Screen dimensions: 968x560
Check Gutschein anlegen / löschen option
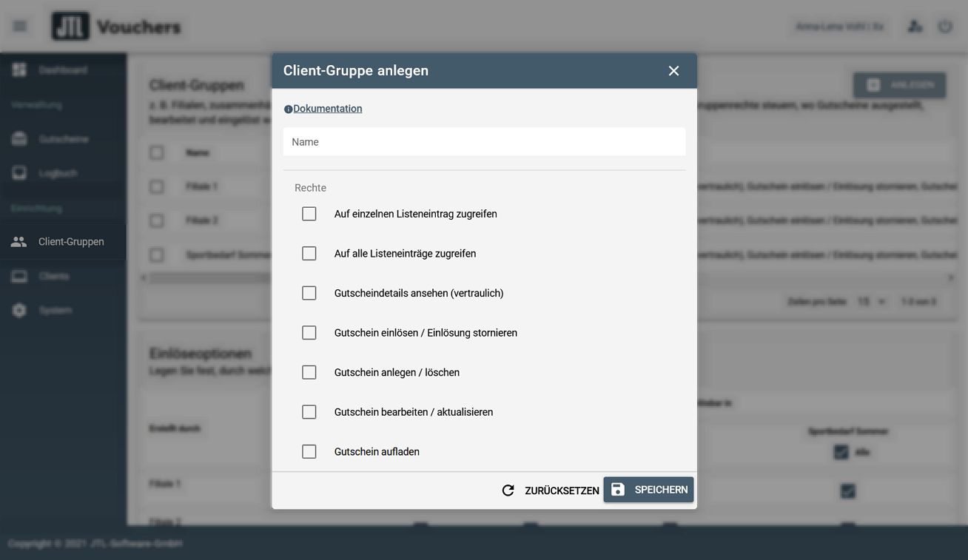(309, 373)
